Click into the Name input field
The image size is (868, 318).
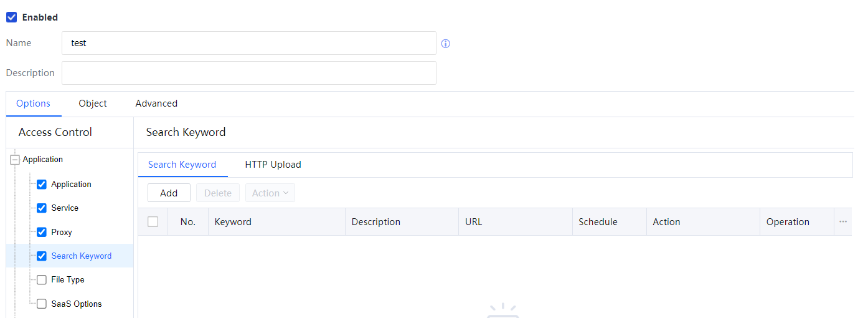[x=249, y=44]
